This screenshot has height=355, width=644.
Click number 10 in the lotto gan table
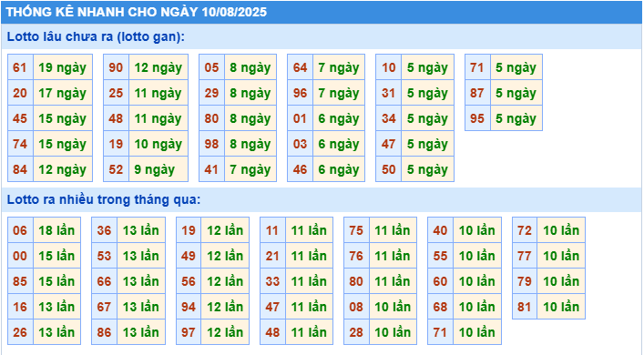click(x=389, y=67)
